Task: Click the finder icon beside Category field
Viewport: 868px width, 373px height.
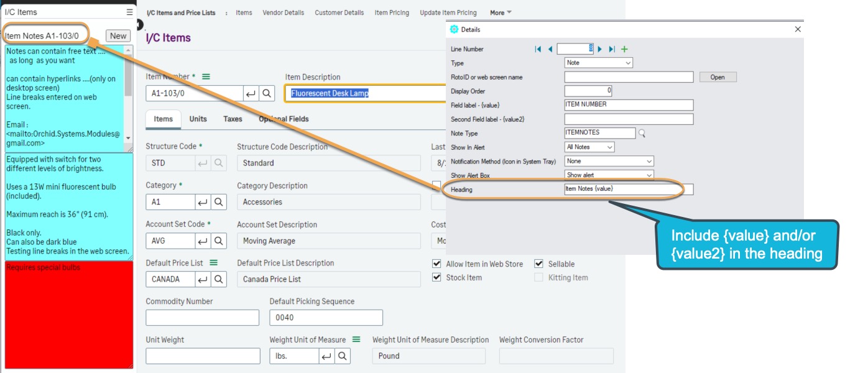Action: (219, 202)
